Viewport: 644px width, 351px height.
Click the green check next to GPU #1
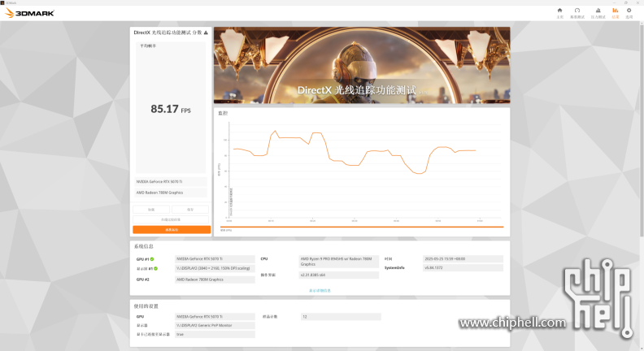152,259
